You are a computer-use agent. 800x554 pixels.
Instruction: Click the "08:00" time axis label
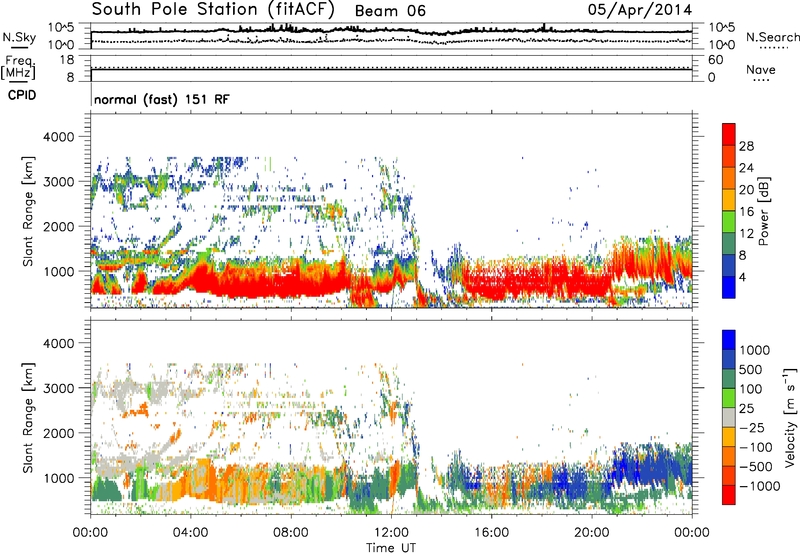pos(290,533)
